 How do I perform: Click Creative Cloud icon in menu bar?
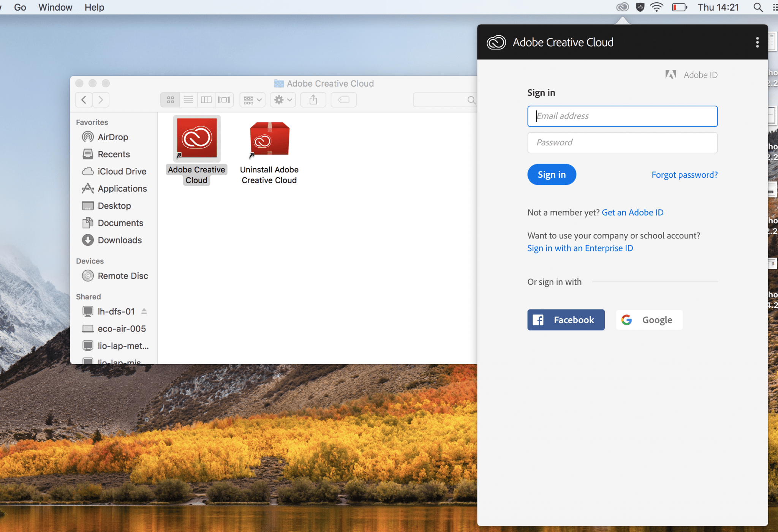click(622, 7)
